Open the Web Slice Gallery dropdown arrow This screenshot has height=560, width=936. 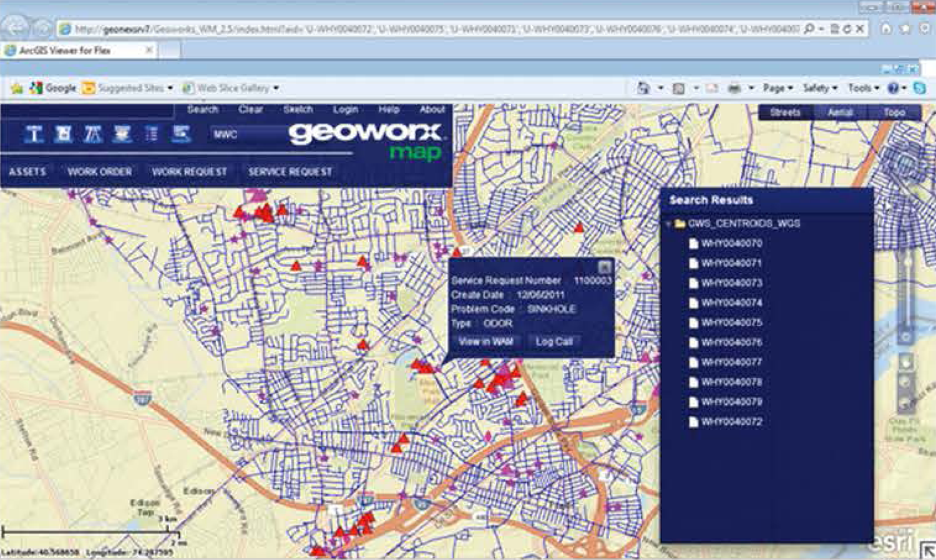click(x=276, y=88)
